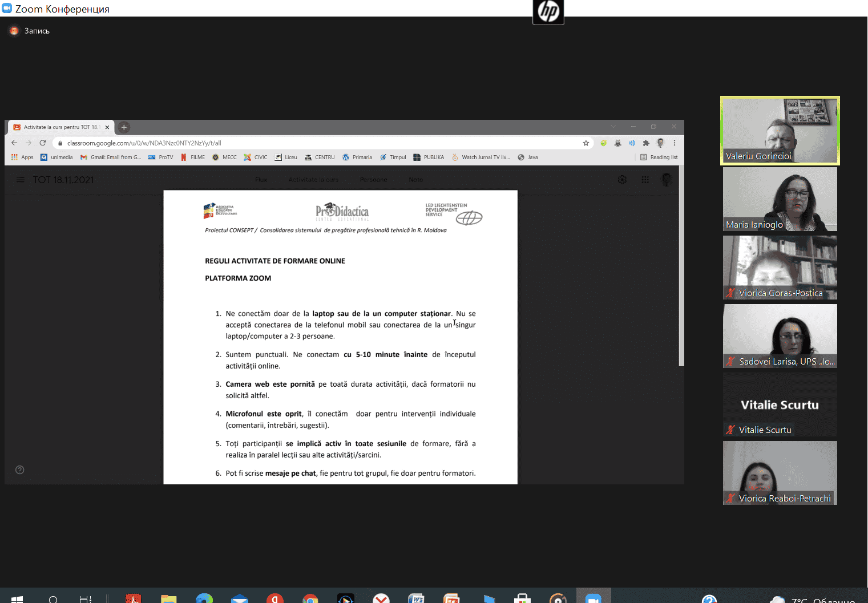Expand the Chrome tab search chevron

[613, 127]
